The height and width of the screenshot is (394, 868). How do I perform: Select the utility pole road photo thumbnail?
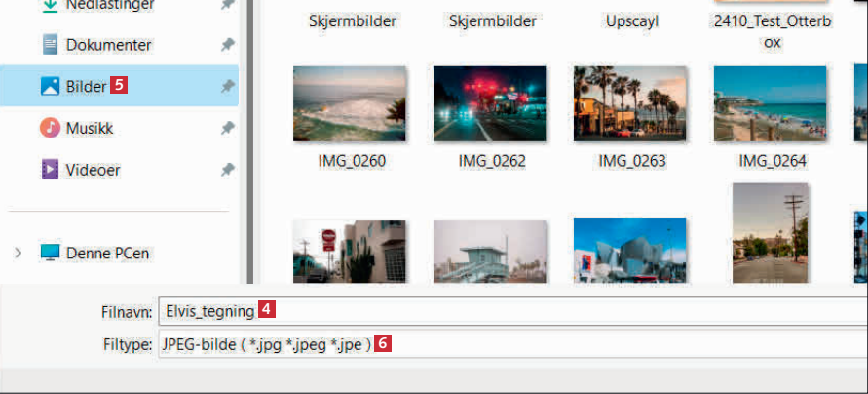(770, 233)
